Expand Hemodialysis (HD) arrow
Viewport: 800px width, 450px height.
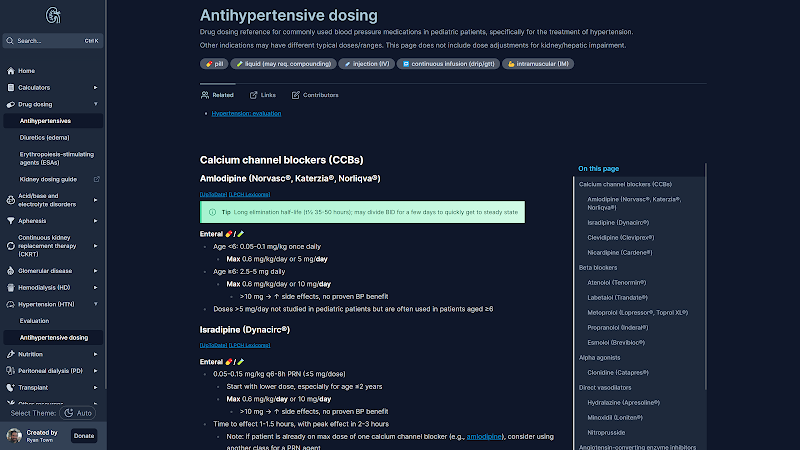[x=95, y=288]
